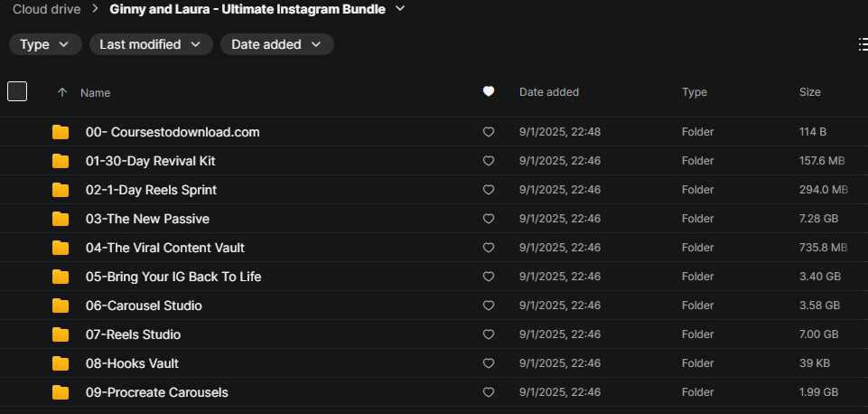The height and width of the screenshot is (414, 868).
Task: Click heart icon for 09-Procreate Carousels
Action: pyautogui.click(x=489, y=392)
